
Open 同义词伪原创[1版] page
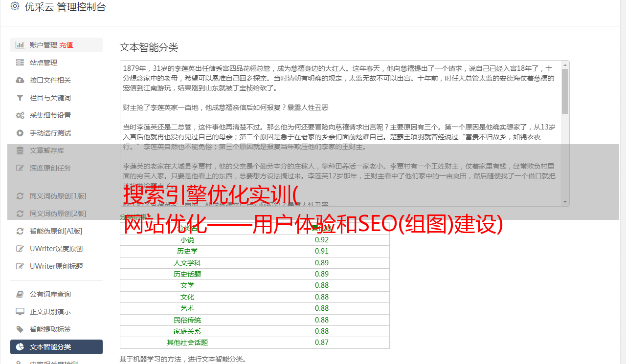coord(56,196)
